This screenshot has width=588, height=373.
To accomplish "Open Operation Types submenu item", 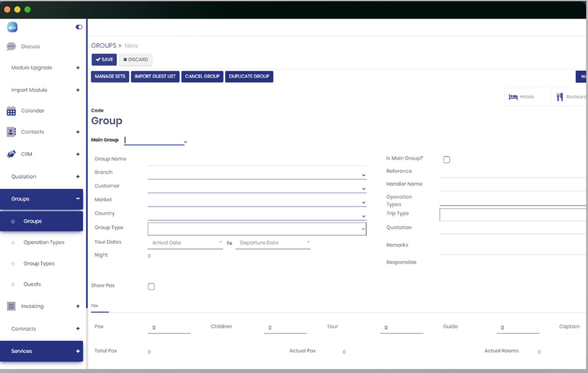I will tap(44, 243).
